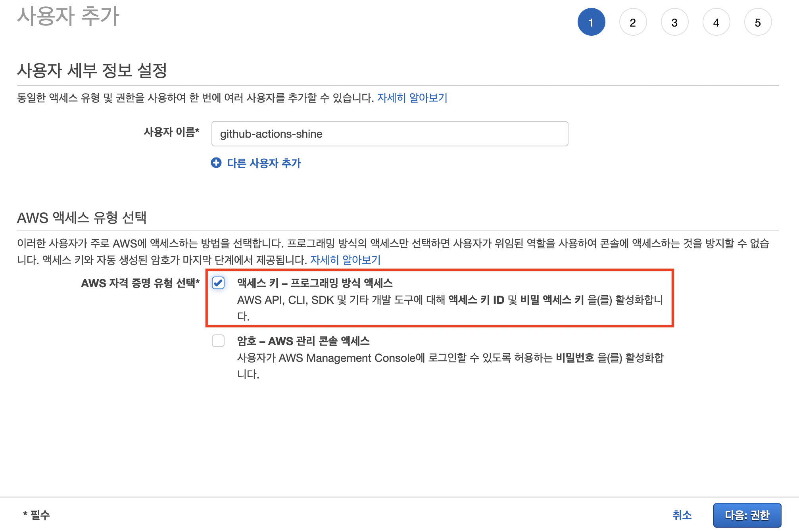Click the AWS 자격 증명 유형 선택 label
The height and width of the screenshot is (532, 799).
pyautogui.click(x=140, y=283)
